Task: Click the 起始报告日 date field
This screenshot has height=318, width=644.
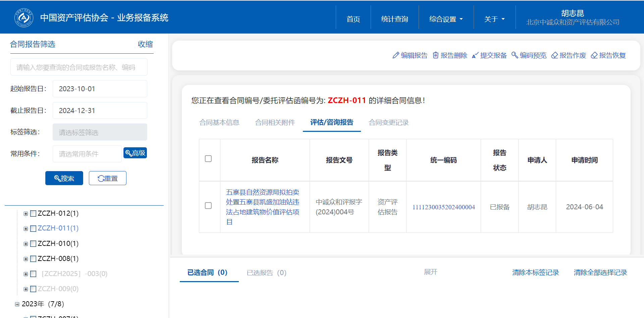Action: [x=100, y=89]
